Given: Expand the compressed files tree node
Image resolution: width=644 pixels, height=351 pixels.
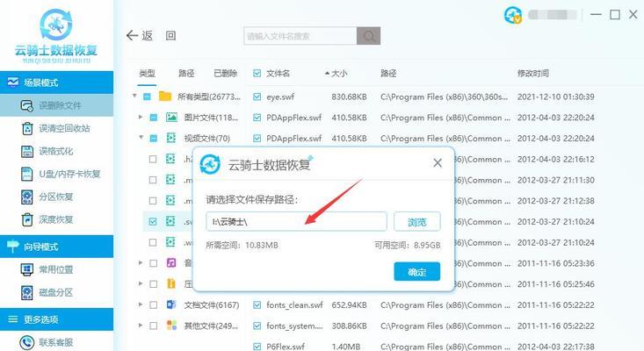Looking at the screenshot, I should (141, 283).
